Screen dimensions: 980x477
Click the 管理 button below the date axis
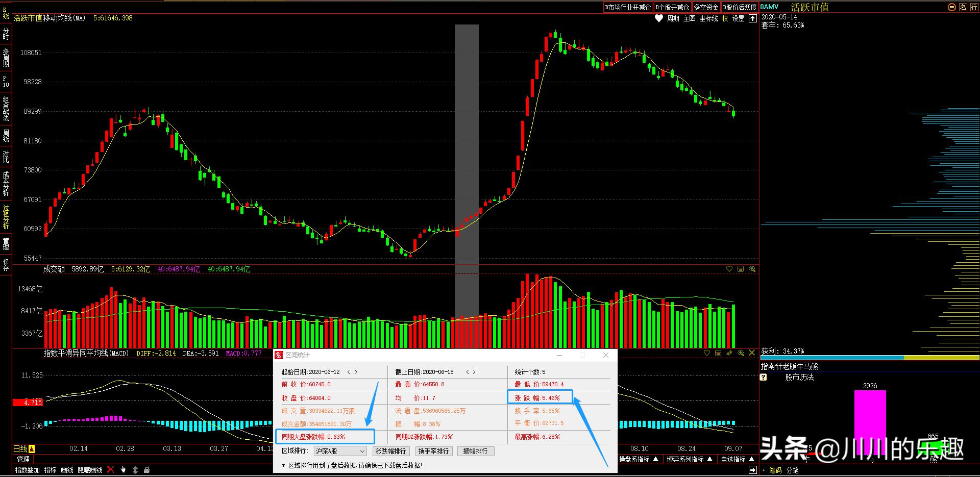[23, 459]
